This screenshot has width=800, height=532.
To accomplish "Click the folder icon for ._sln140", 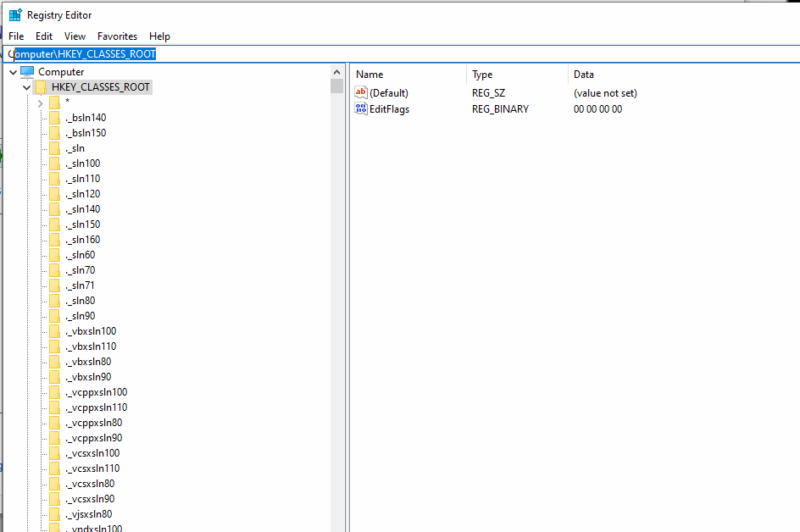I will pos(54,209).
